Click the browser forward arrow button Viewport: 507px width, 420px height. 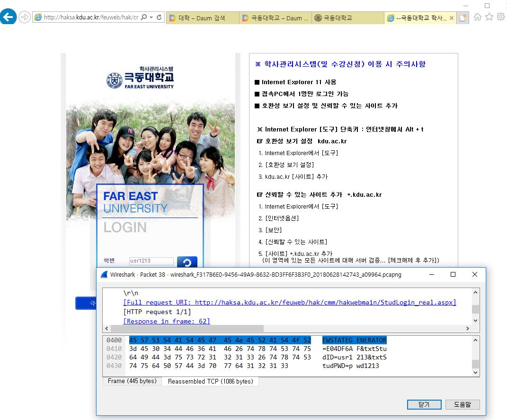(x=25, y=17)
